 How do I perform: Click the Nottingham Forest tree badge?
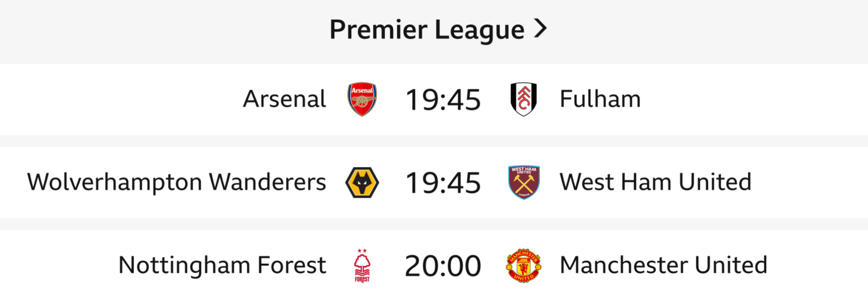(362, 266)
